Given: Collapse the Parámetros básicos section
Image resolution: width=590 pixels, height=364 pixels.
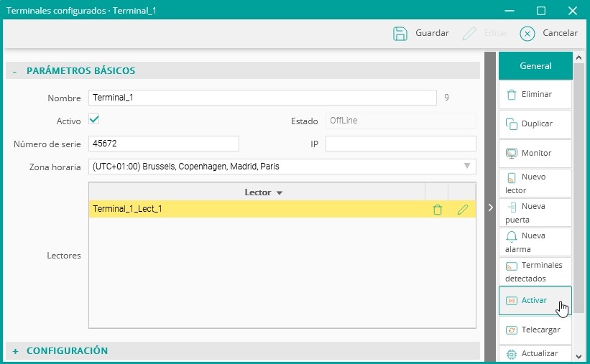Looking at the screenshot, I should (x=14, y=71).
